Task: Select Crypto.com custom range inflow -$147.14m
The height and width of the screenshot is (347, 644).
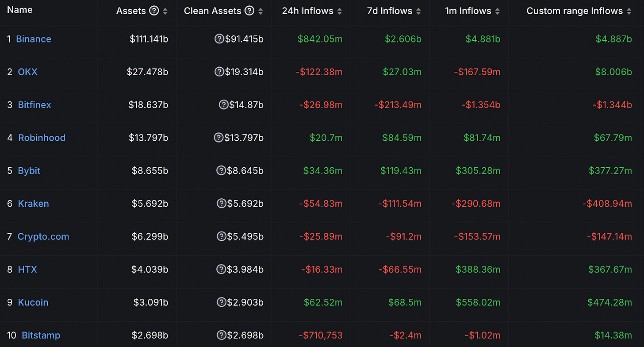Action: tap(609, 236)
